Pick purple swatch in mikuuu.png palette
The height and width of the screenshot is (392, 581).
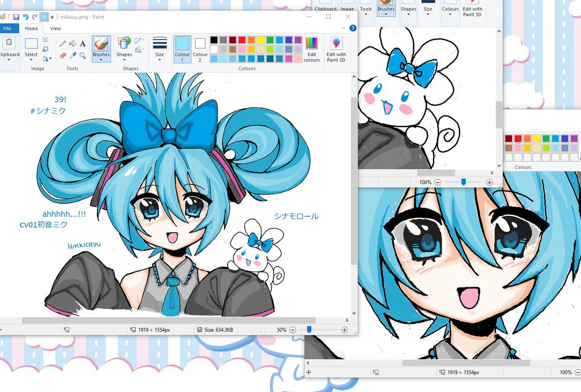coord(298,40)
